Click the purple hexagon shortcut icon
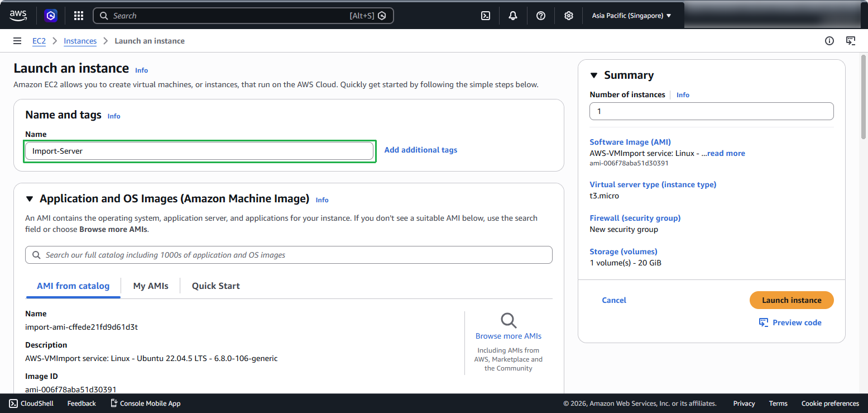 [x=51, y=16]
